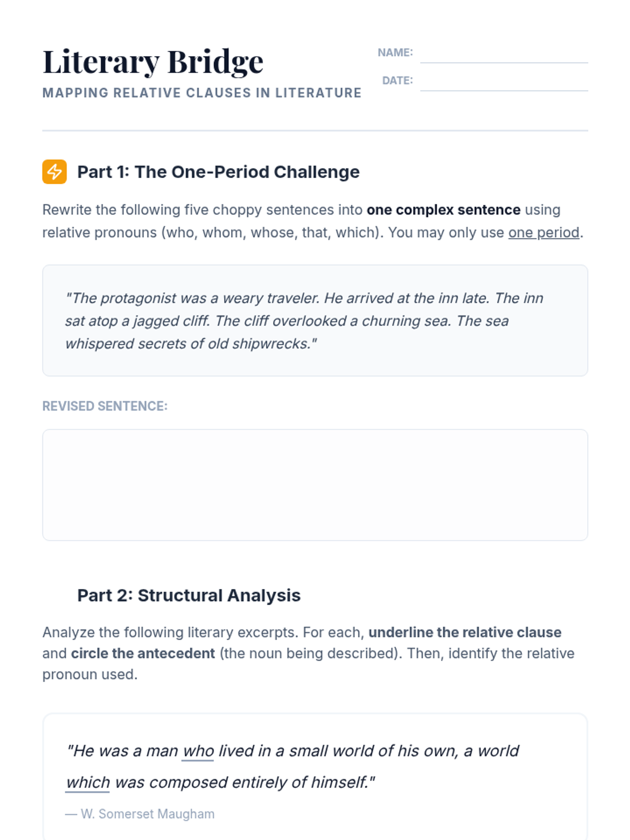The image size is (630, 840).
Task: Click the bold "one complex sentence" phrase
Action: click(x=444, y=210)
